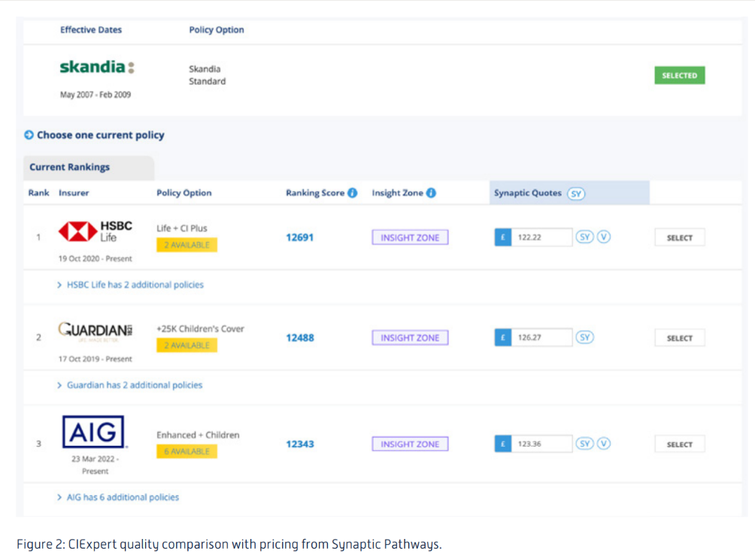Open Insight Zone for HSBC Life
755x560 pixels.
410,238
